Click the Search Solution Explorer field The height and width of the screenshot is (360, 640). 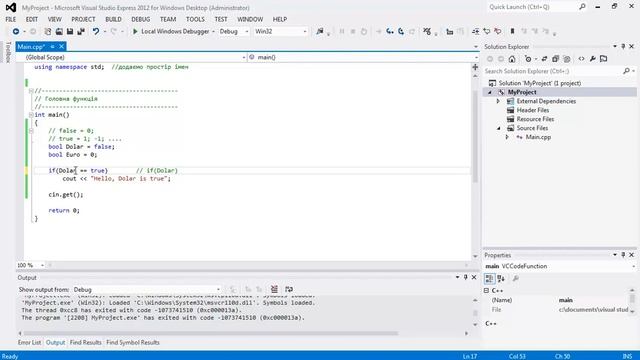pos(553,71)
